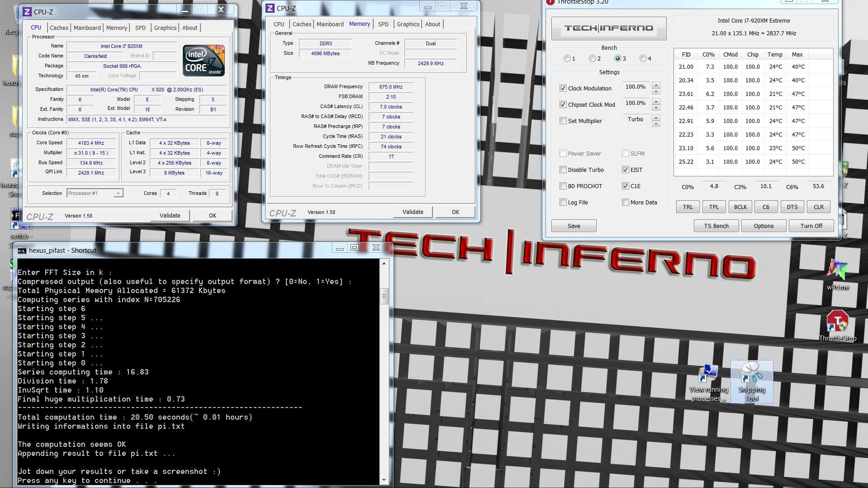
Task: Open View running processes shortcut
Action: [708, 383]
